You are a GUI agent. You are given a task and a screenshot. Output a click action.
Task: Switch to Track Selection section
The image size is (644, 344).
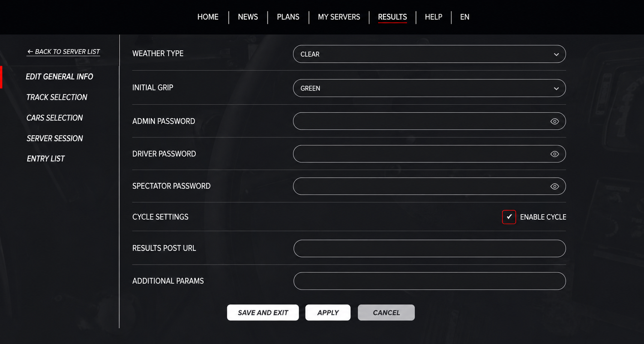click(x=57, y=97)
